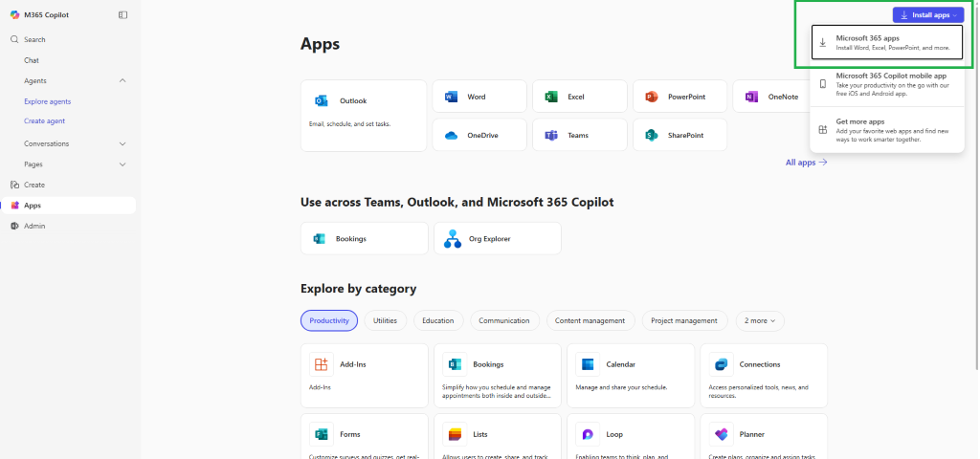Click the Bookings icon in Productivity category
Viewport: 980px width, 459px height.
coord(455,364)
